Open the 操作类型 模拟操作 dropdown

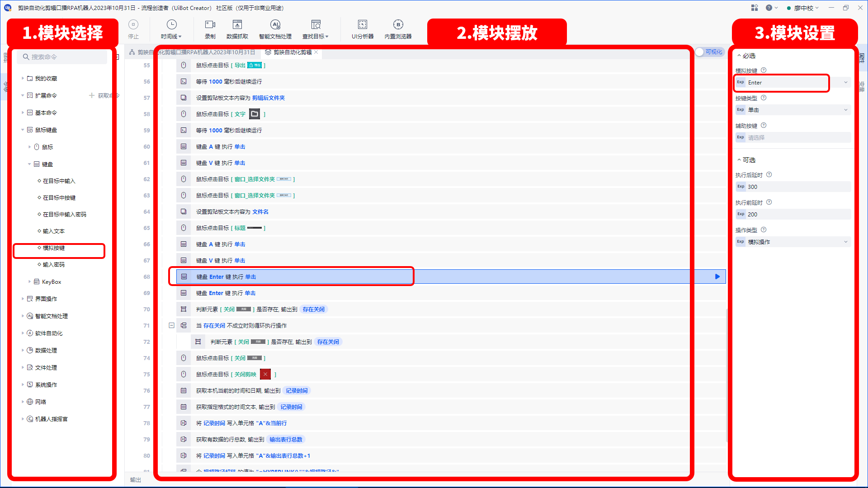pyautogui.click(x=845, y=242)
